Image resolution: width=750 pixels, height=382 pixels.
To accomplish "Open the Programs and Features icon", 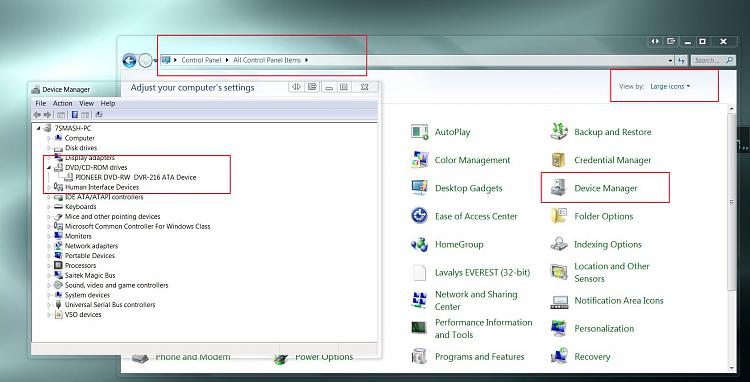I will 419,357.
